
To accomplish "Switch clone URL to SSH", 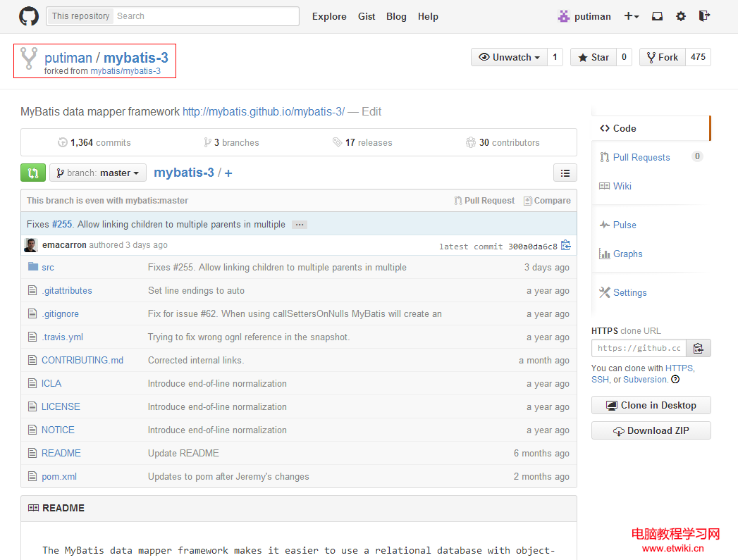I will pyautogui.click(x=600, y=380).
